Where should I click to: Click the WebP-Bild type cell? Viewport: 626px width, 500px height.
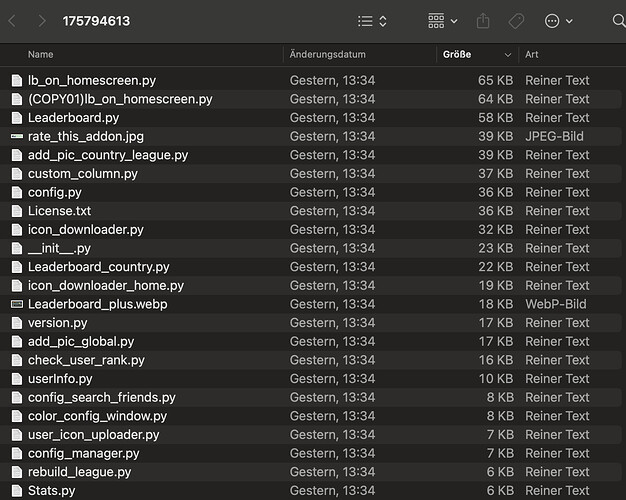(x=556, y=304)
